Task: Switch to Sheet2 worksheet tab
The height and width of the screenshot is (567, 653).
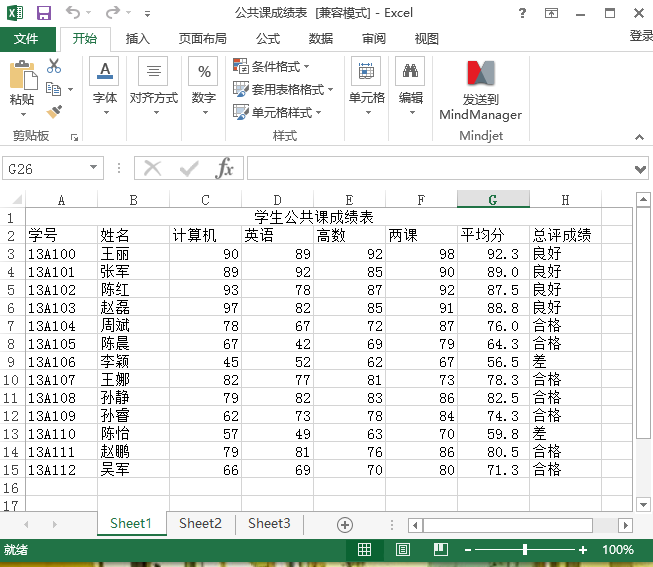Action: [200, 523]
